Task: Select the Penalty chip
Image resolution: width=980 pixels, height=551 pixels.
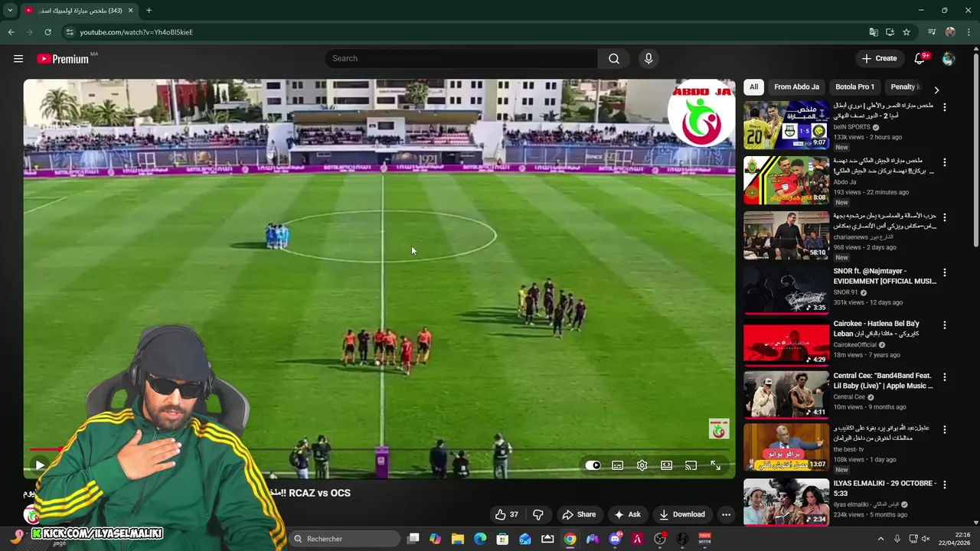Action: (905, 87)
